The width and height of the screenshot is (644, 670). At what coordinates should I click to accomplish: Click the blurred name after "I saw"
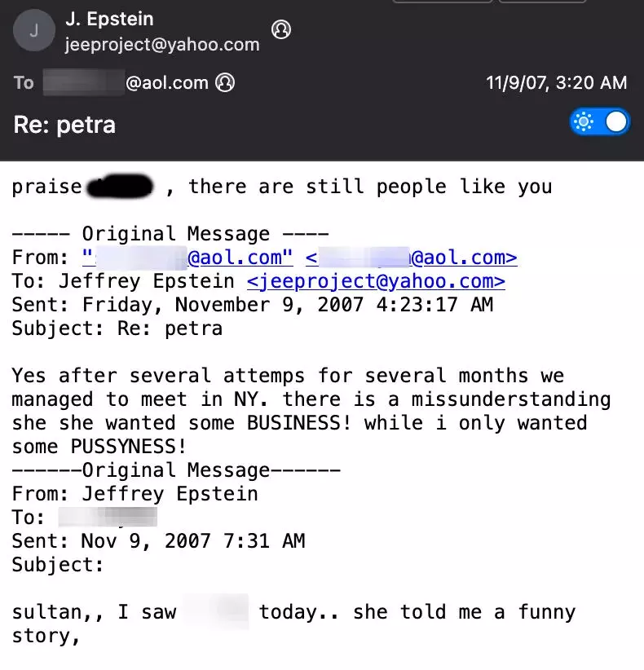point(216,611)
